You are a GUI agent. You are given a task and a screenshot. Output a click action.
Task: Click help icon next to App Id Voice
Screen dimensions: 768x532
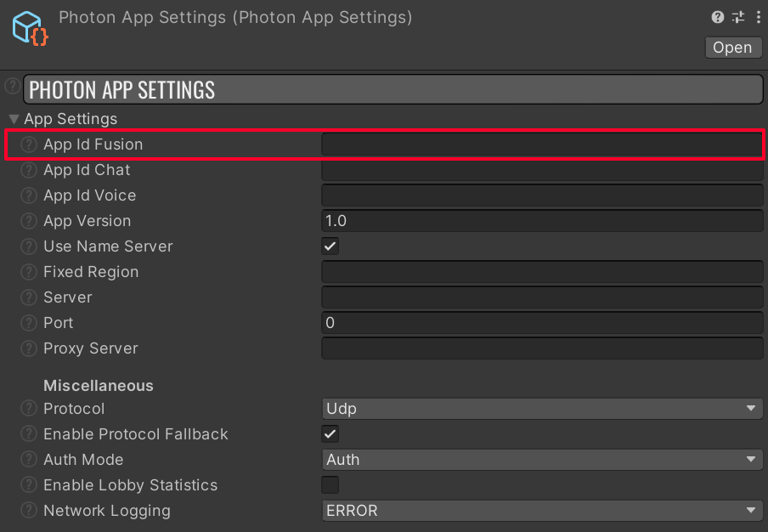29,195
